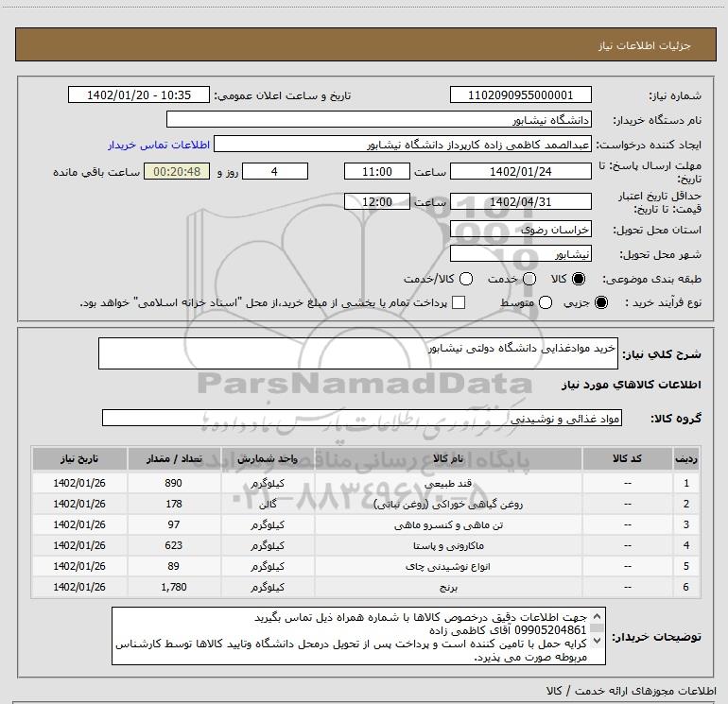Click quantity cell 178

tap(174, 504)
